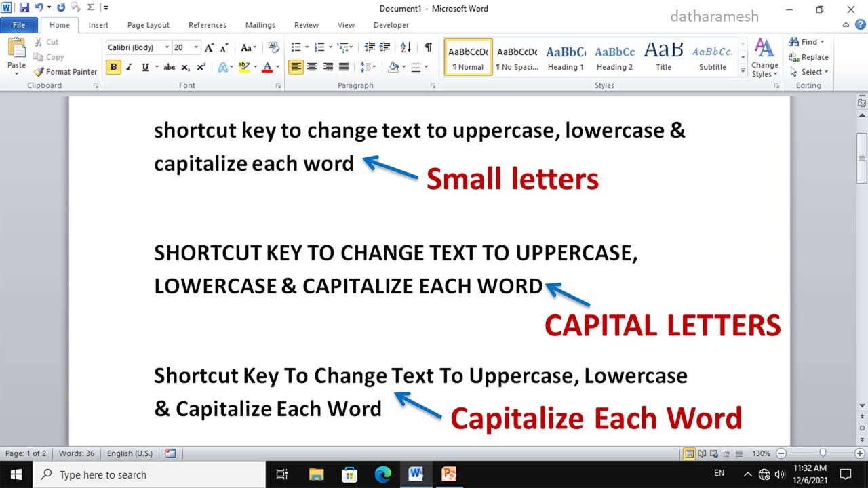Viewport: 868px width, 488px height.
Task: Open highlight color dropdown arrow
Action: [x=255, y=67]
